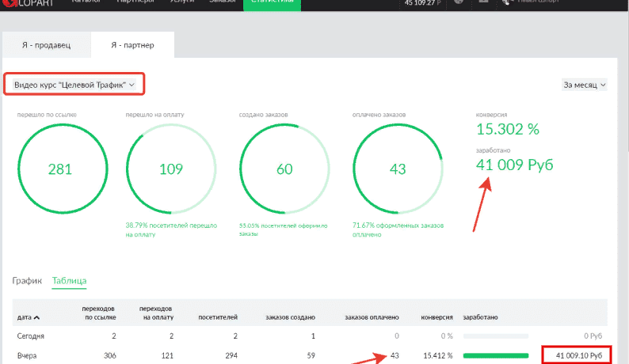Click the "121" cell in Вчера row
Image resolution: width=629 pixels, height=364 pixels.
coord(167,355)
